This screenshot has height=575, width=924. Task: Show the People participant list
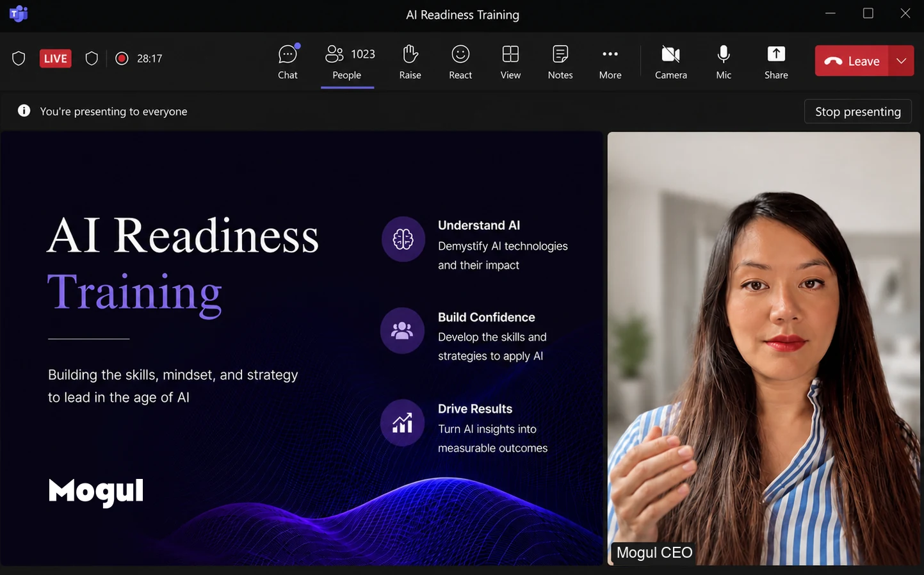coord(347,61)
